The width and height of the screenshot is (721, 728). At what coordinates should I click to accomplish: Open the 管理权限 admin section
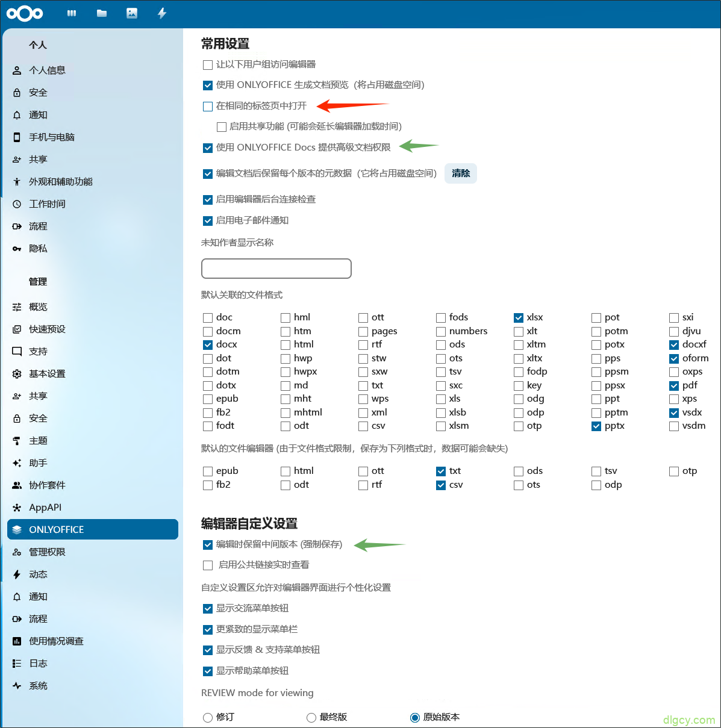click(x=93, y=552)
